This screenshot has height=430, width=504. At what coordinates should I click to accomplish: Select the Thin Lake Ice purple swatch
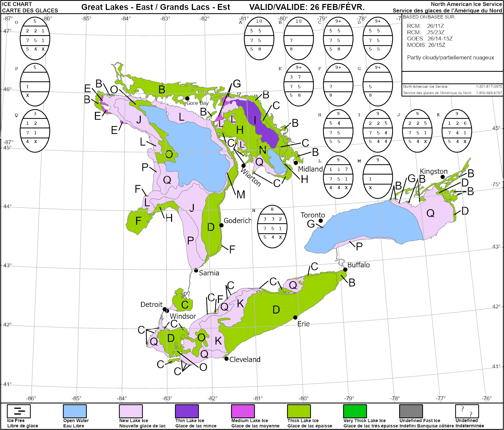click(x=187, y=411)
